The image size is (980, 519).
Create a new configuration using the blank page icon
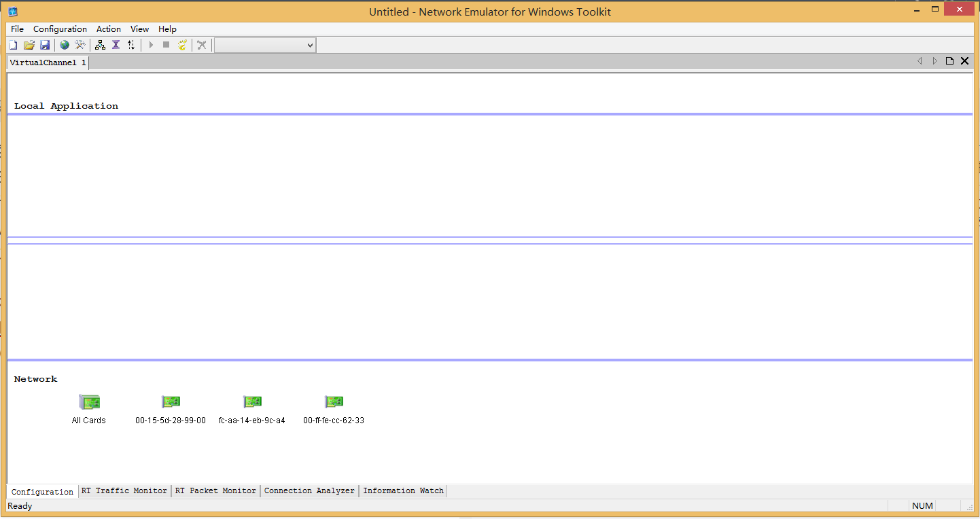(13, 44)
